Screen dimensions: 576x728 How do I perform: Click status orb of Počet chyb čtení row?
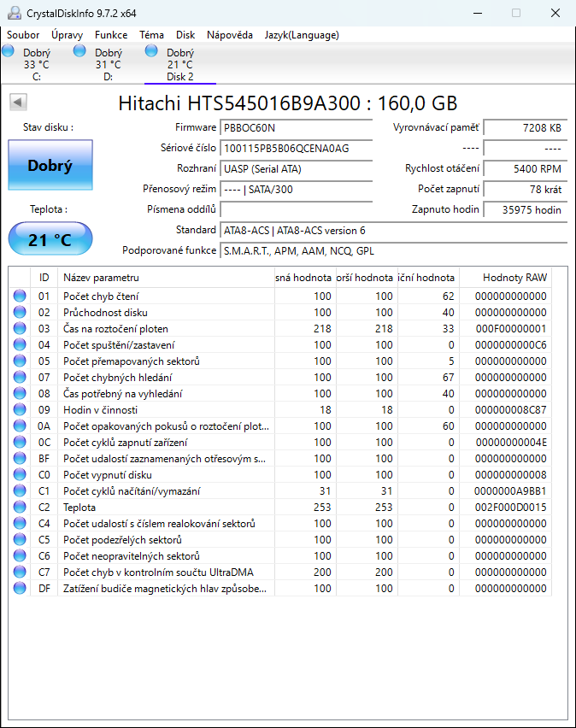click(x=20, y=296)
